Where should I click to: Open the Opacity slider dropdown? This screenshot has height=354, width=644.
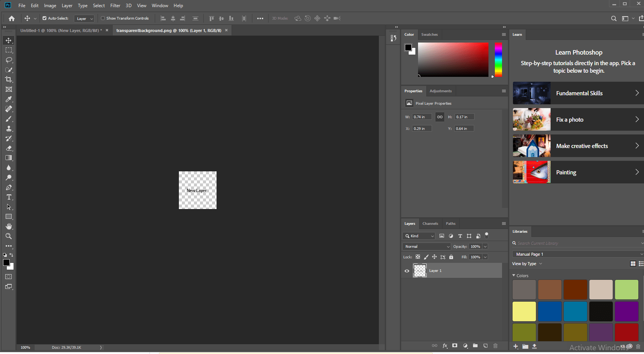pyautogui.click(x=485, y=247)
